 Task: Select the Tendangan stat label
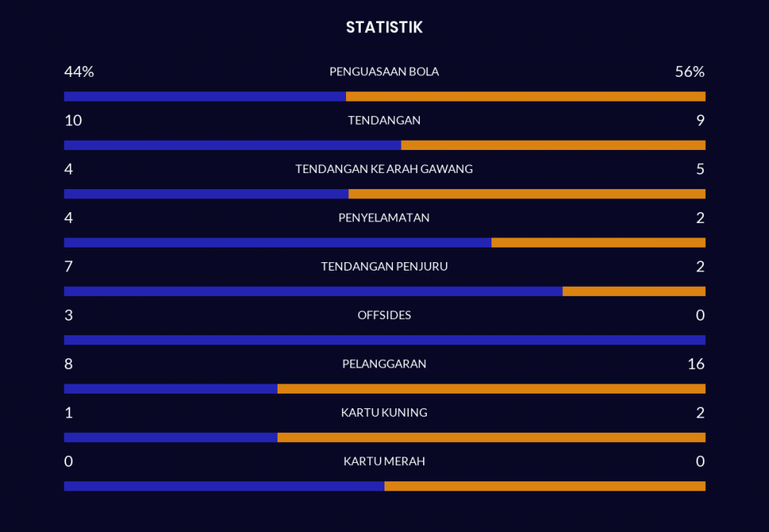[384, 121]
